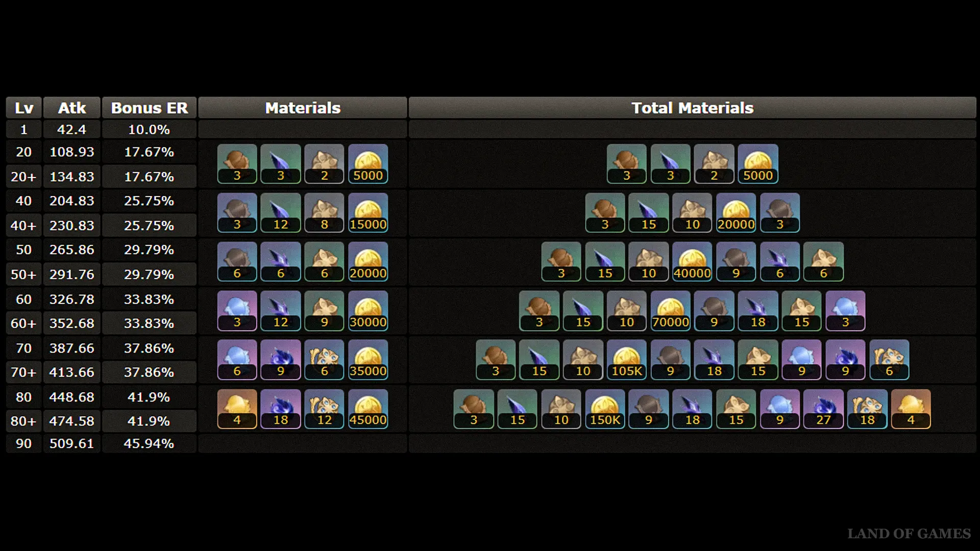This screenshot has width=980, height=551.
Task: Select the 15000 Mora icon in Materials column
Action: pos(368,213)
